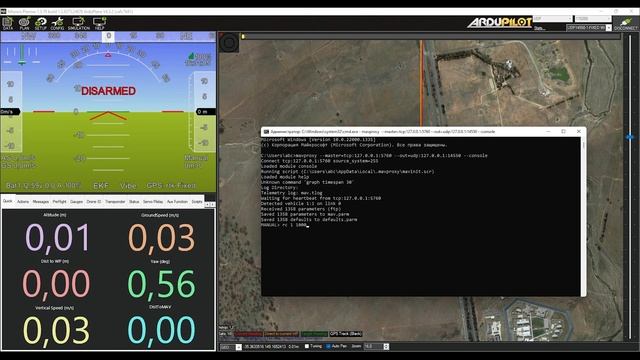Click the EKF status on HUD

pos(101,186)
